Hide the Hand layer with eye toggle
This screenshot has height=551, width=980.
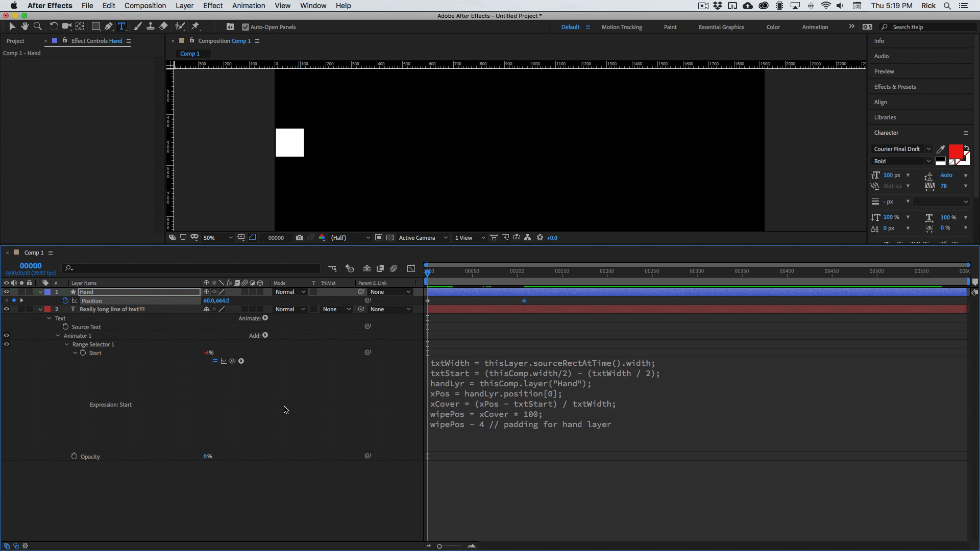[6, 292]
